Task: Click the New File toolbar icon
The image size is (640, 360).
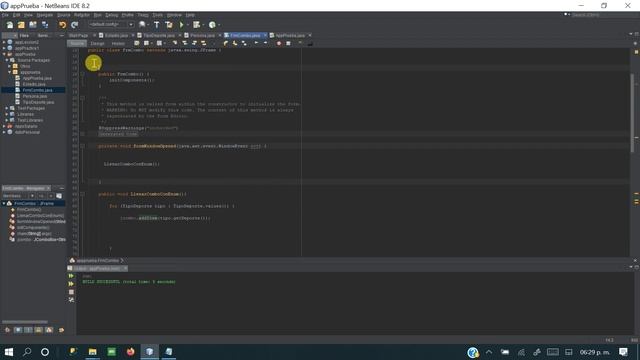Action: point(9,25)
